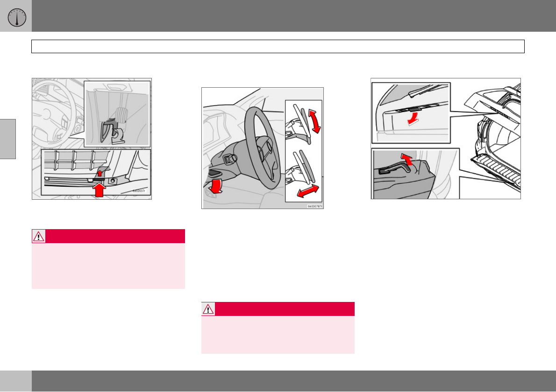Click the large red up arrow at the grille

coord(100,190)
